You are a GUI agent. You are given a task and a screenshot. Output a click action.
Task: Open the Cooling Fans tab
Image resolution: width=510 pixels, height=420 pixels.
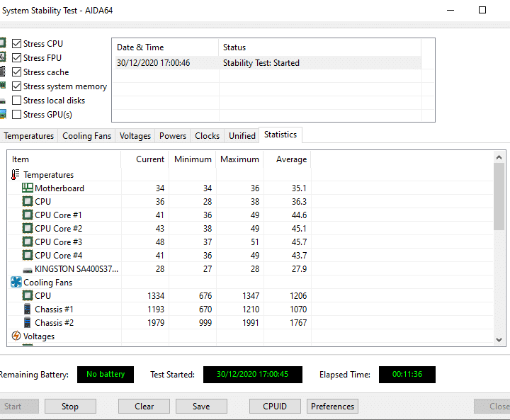point(86,136)
